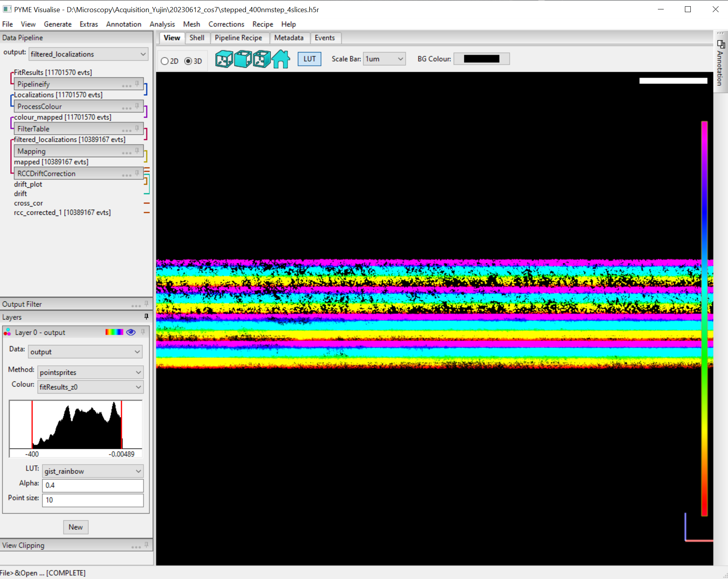Toggle visibility of Layer 0 output
Screen dimensions: 728x579
pos(130,332)
